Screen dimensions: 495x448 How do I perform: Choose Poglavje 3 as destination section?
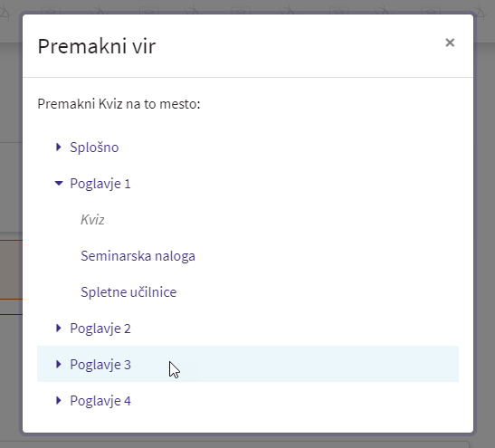(100, 365)
